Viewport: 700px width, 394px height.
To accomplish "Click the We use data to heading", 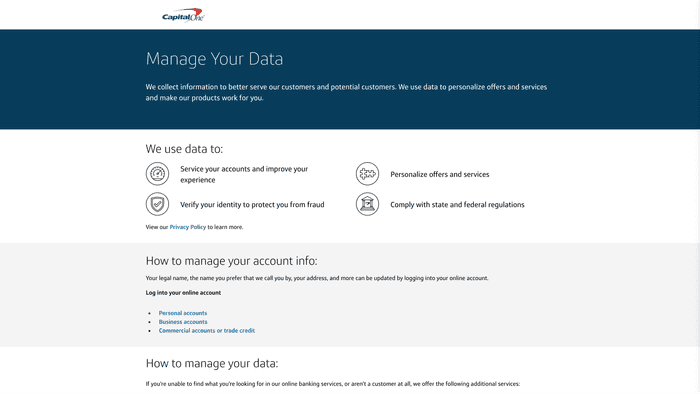I will tap(184, 149).
